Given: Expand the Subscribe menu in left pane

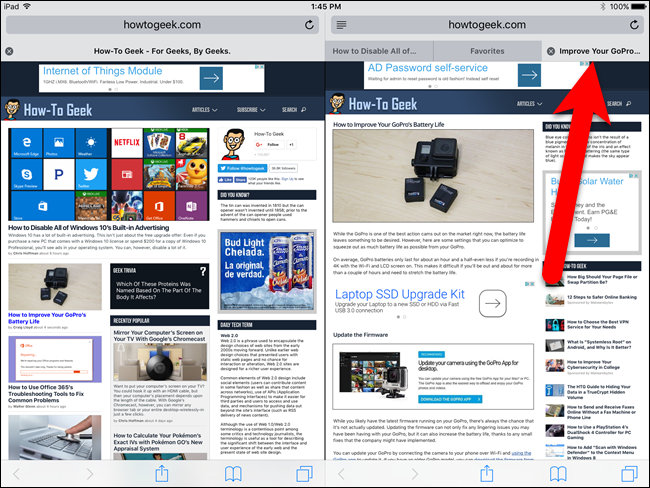Looking at the screenshot, I should point(251,110).
